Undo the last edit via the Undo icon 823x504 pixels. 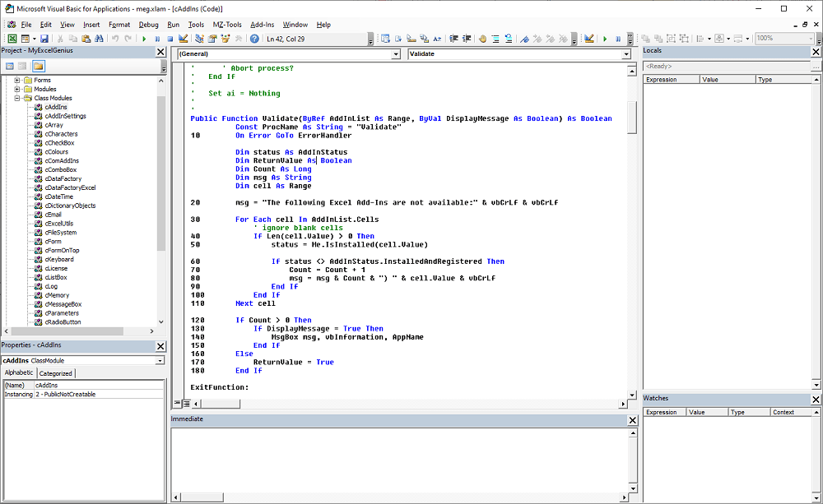tap(114, 39)
